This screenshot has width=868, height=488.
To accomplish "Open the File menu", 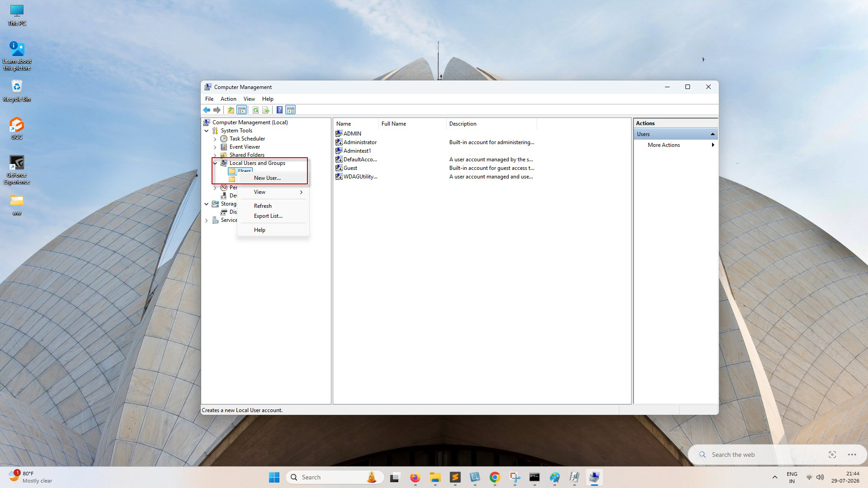I will click(209, 99).
